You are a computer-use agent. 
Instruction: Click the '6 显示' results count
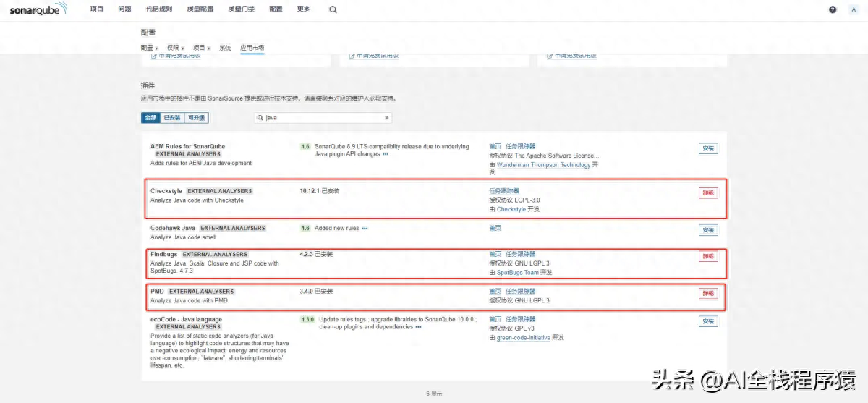pyautogui.click(x=434, y=394)
